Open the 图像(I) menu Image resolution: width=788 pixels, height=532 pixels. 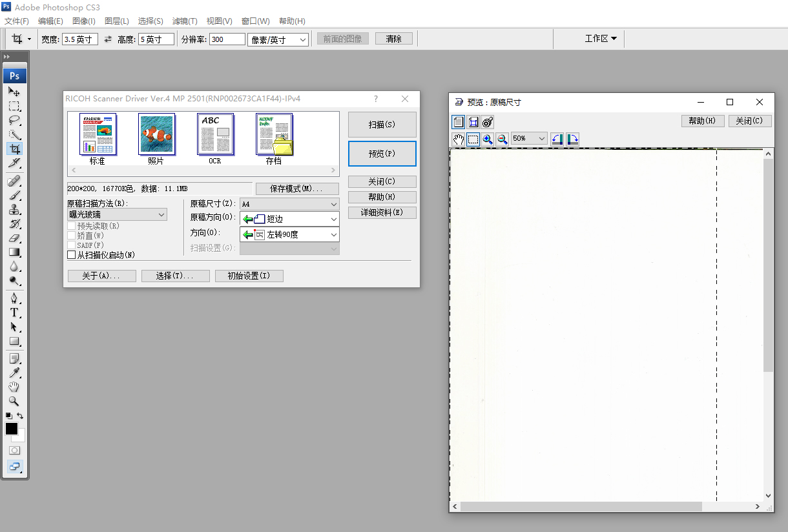(x=83, y=21)
